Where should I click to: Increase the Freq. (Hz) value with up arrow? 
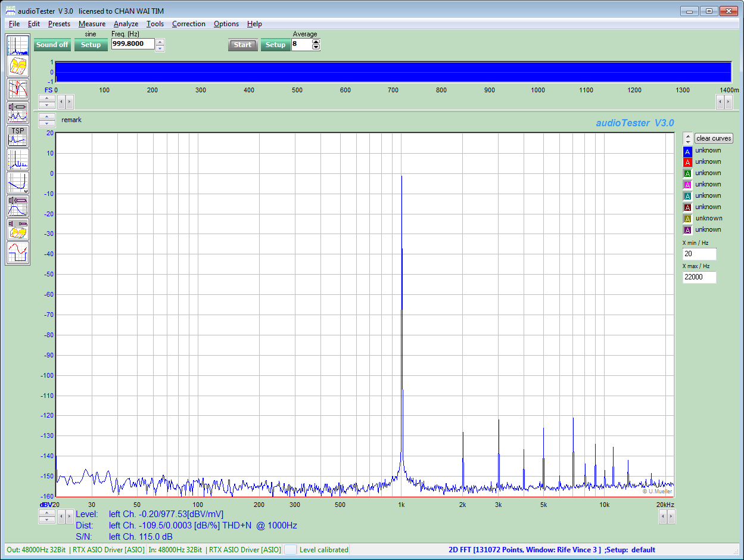pos(160,42)
